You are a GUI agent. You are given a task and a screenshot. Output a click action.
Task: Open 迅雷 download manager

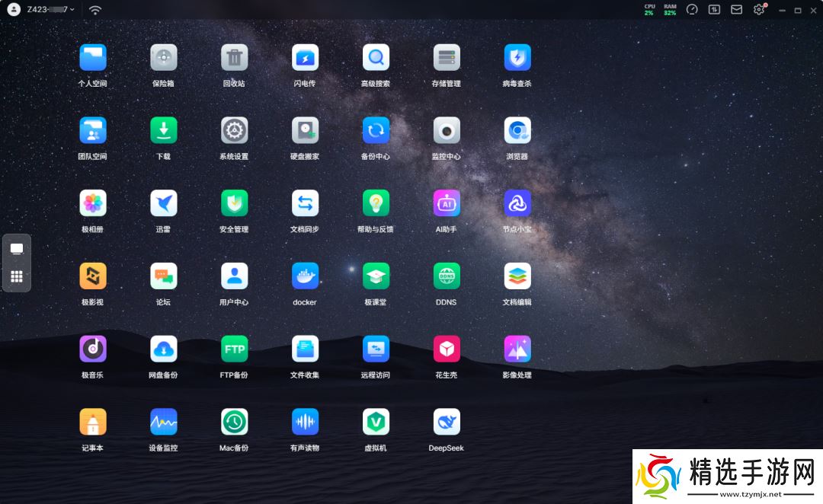click(163, 203)
